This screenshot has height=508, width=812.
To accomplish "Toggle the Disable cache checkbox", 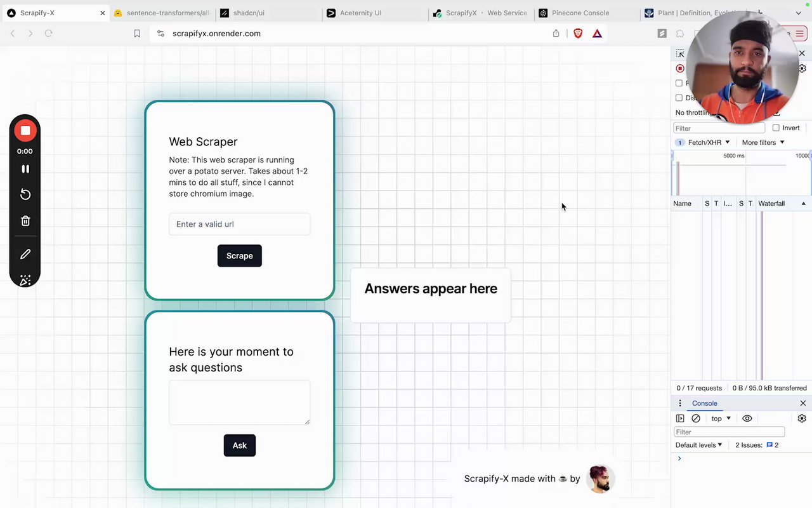I will coord(679,98).
